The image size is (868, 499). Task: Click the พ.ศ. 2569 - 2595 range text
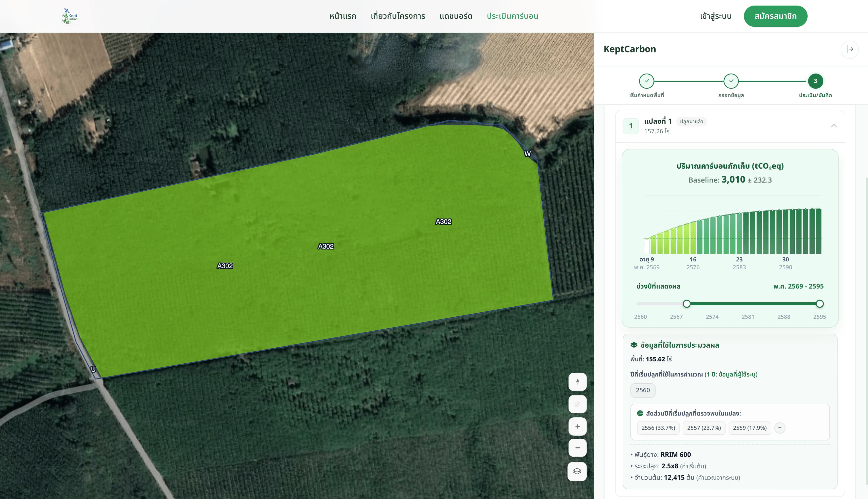coord(798,286)
